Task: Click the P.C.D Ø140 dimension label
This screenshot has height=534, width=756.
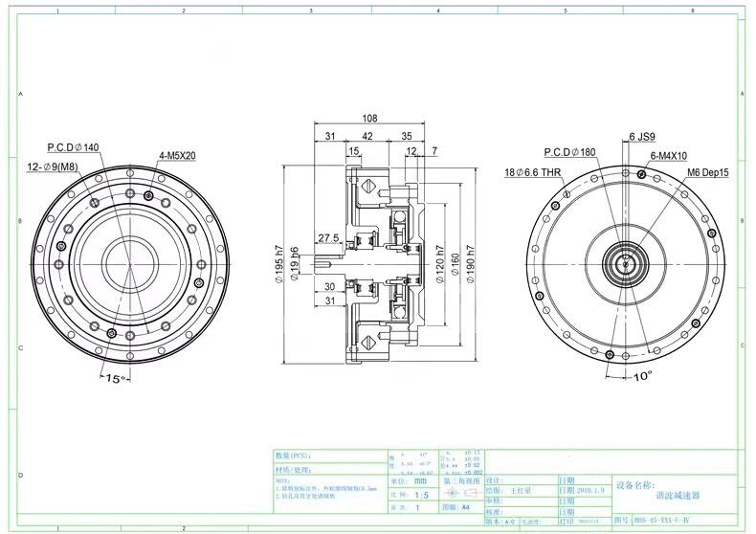Action: (x=74, y=148)
